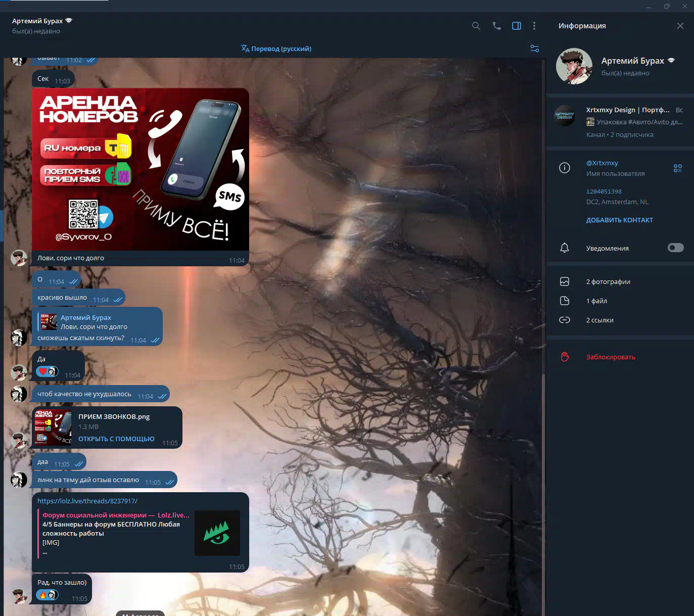Screen dimensions: 694x616
Task: Click the Сек message bubble
Action: (53, 79)
